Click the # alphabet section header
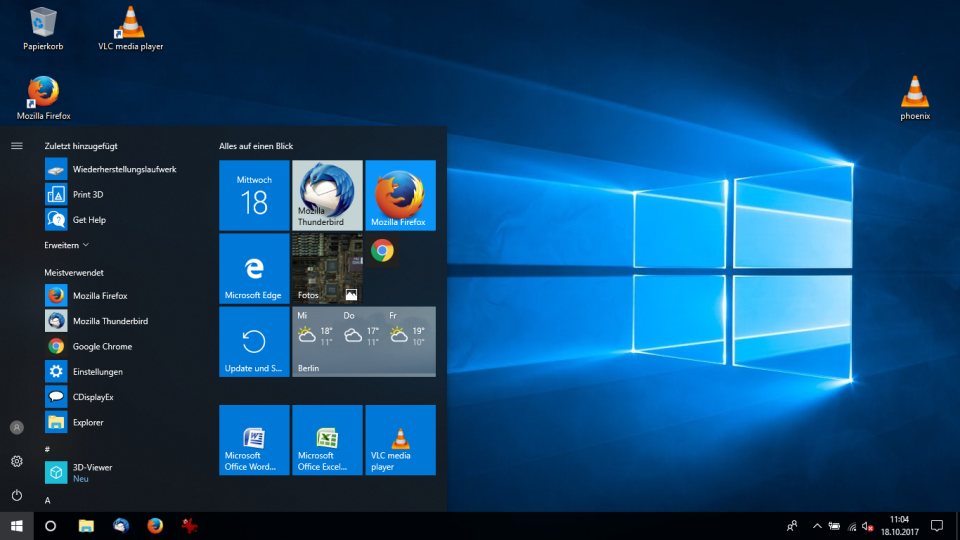Screen dimensions: 960x540 (47, 449)
